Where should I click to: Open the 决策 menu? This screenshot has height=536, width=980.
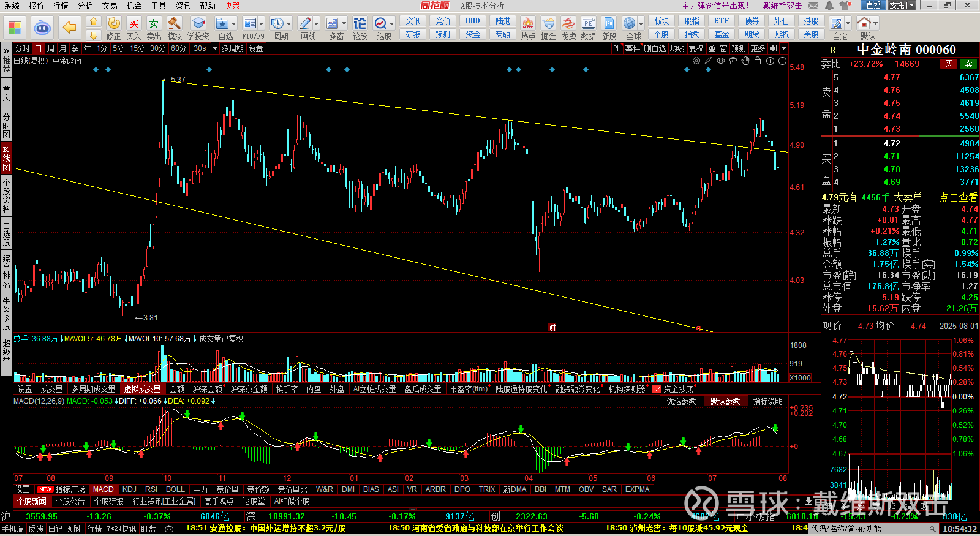232,6
